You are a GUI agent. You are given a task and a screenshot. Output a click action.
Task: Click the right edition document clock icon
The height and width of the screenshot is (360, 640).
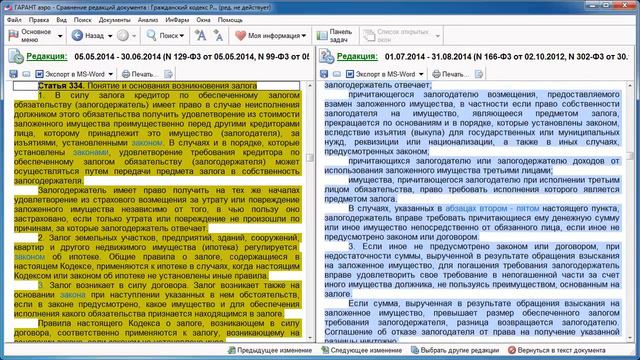pyautogui.click(x=327, y=56)
